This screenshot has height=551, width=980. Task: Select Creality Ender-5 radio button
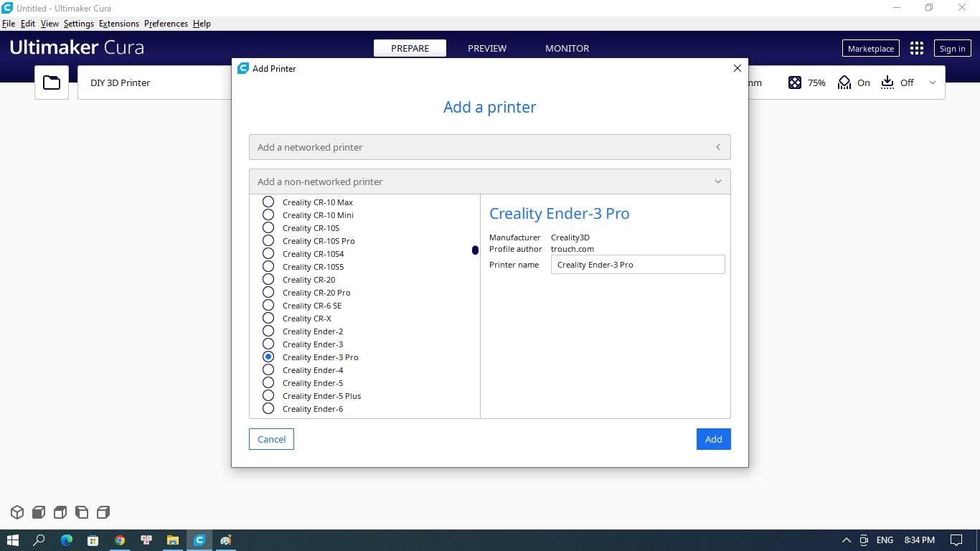point(268,382)
